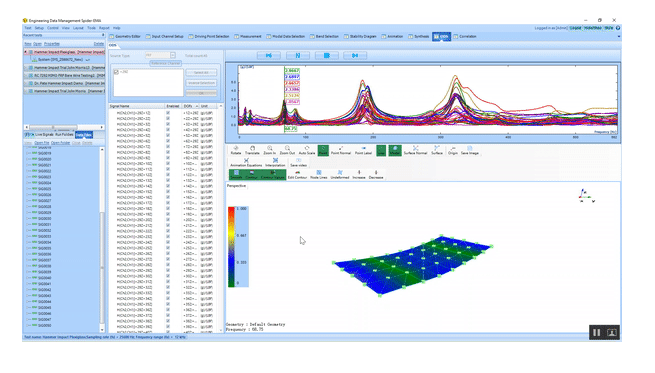Image resolution: width=655 pixels, height=373 pixels.
Task: Open the Setup menu
Action: tap(39, 28)
